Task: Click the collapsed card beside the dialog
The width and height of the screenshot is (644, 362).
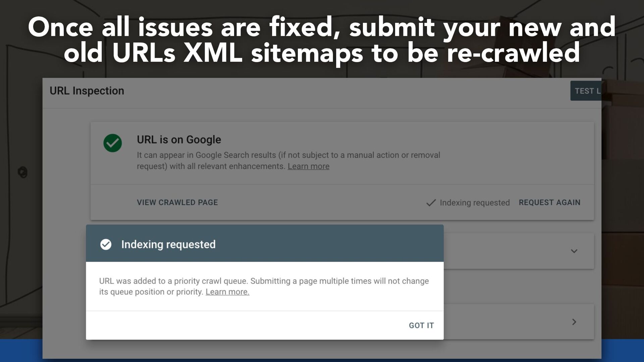Action: click(x=519, y=251)
